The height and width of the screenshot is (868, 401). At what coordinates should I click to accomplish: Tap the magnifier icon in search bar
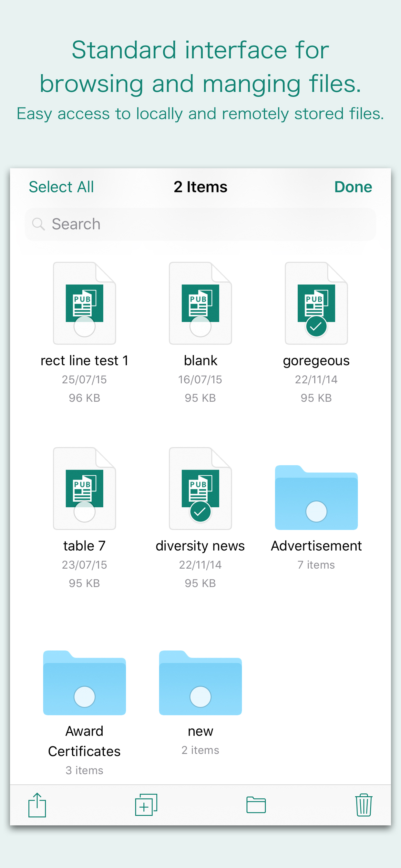point(38,224)
